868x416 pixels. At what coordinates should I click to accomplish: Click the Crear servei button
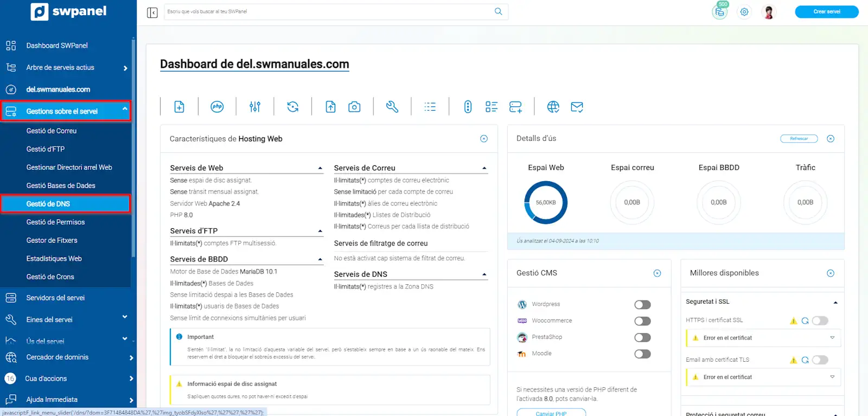(827, 11)
